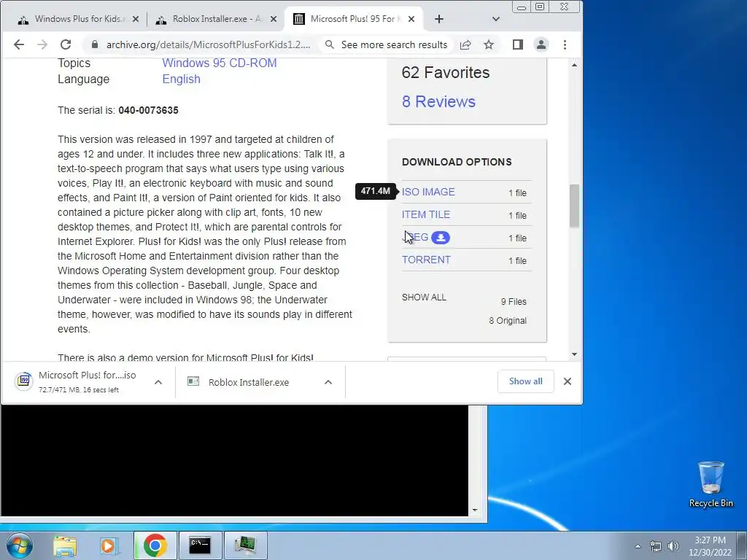The image size is (747, 560).
Task: Close the Windows Plus for Kids tab
Action: (x=136, y=19)
